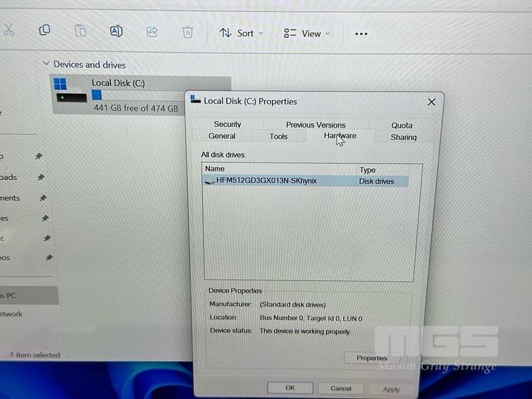This screenshot has height=399, width=532.
Task: Close the Local Disk Properties dialog
Action: pyautogui.click(x=431, y=102)
